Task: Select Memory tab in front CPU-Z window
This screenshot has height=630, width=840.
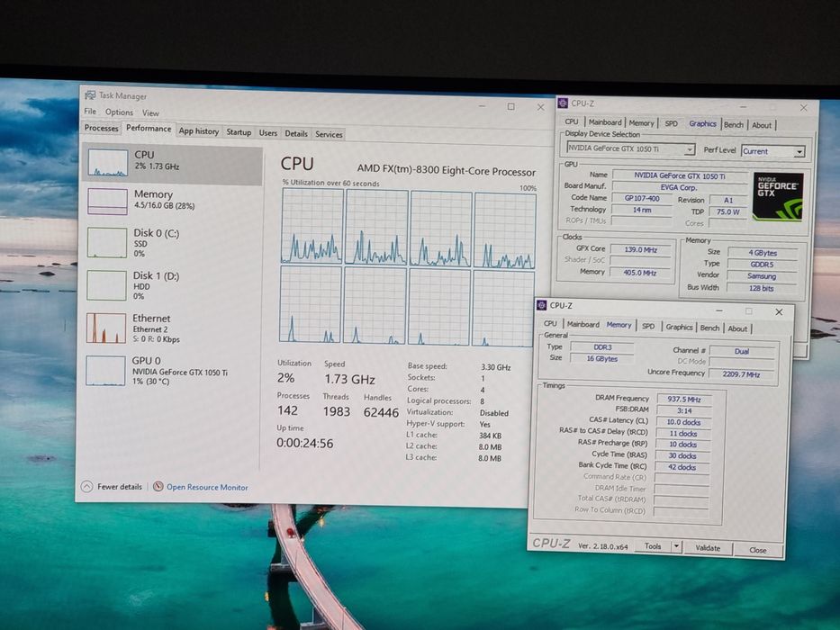Action: pos(619,325)
